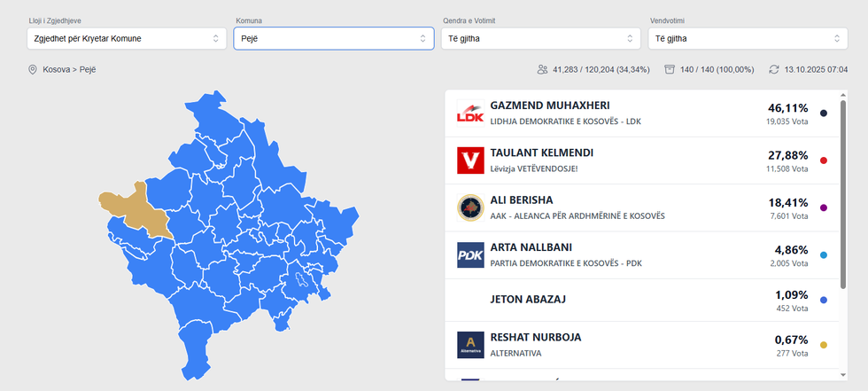Click the red dot beside Kelmendi
Screen dimensions: 868x391
pos(824,160)
